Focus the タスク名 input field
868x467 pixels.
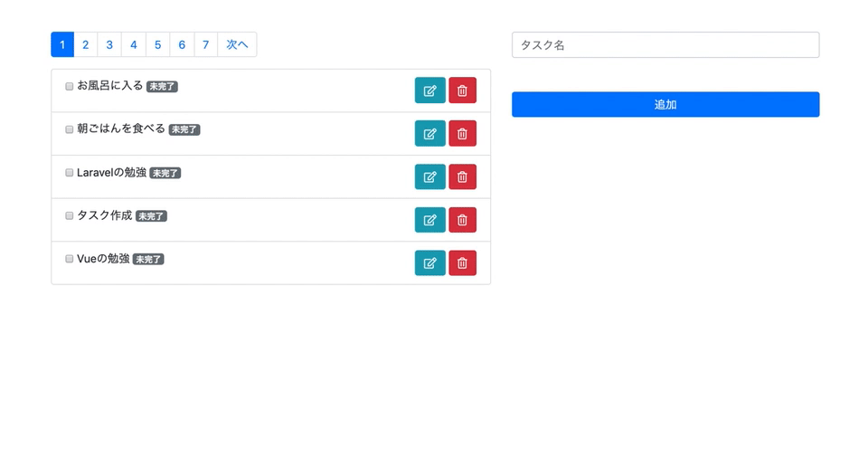click(x=665, y=45)
